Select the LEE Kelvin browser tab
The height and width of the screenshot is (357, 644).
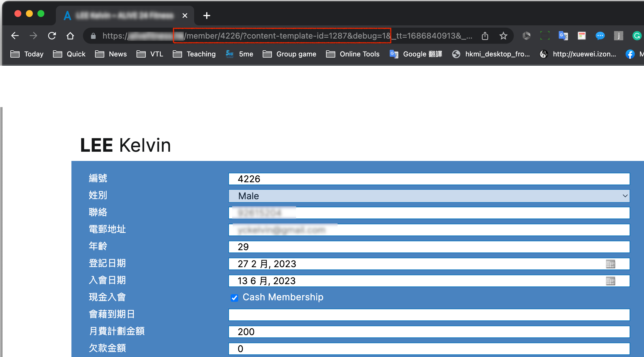[x=124, y=16]
